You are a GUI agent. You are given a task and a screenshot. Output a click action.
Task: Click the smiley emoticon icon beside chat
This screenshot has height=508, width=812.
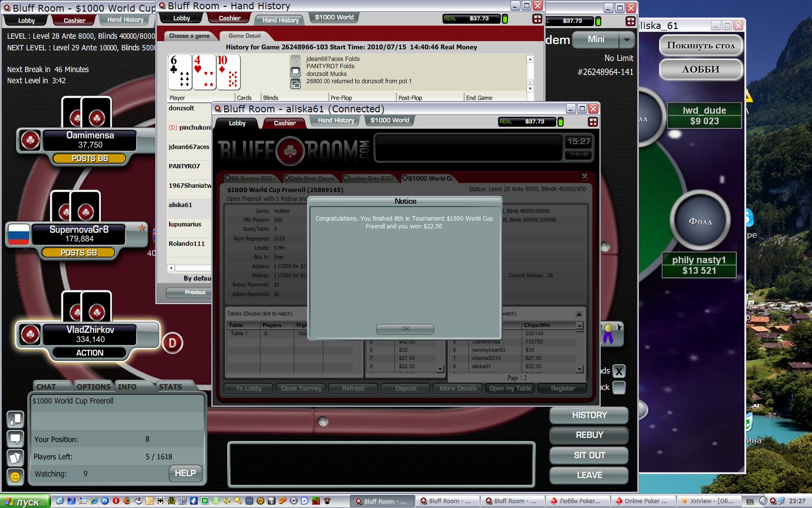point(15,477)
